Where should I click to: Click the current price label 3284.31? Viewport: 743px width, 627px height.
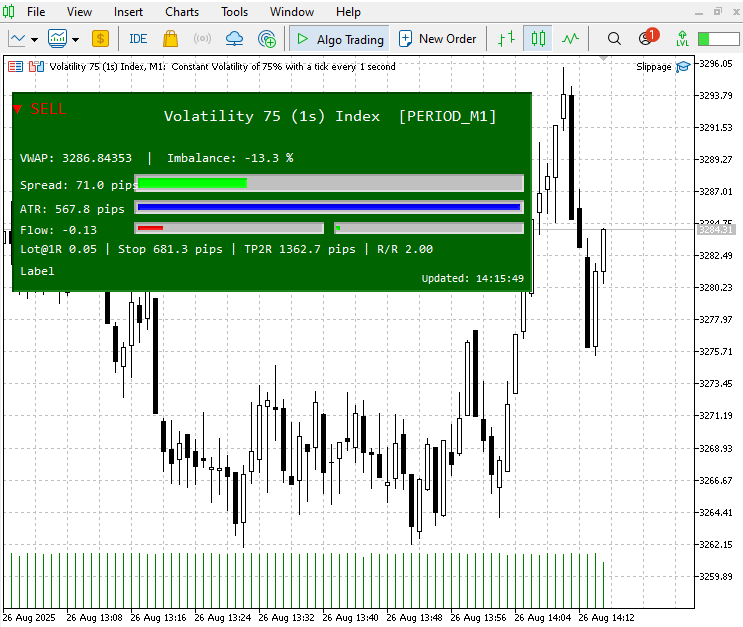[716, 229]
